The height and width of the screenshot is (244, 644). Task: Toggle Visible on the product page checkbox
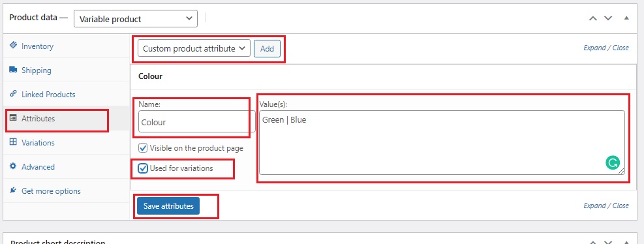(x=143, y=148)
